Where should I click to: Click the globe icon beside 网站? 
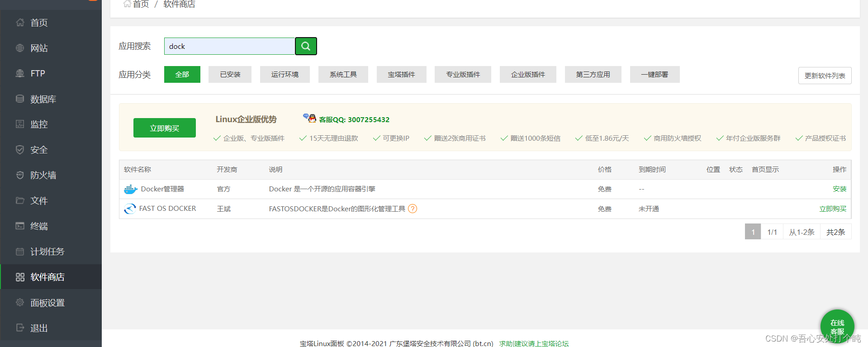coord(20,48)
